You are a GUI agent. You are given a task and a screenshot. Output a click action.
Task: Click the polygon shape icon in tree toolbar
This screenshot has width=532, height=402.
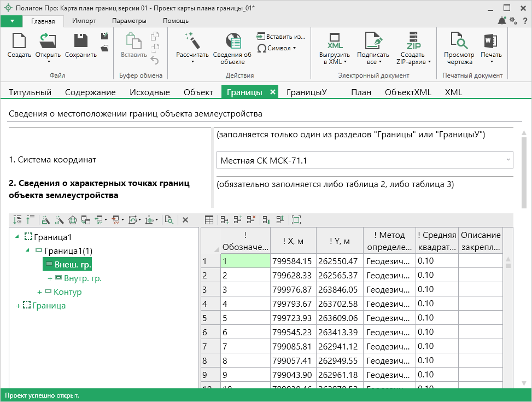[73, 220]
